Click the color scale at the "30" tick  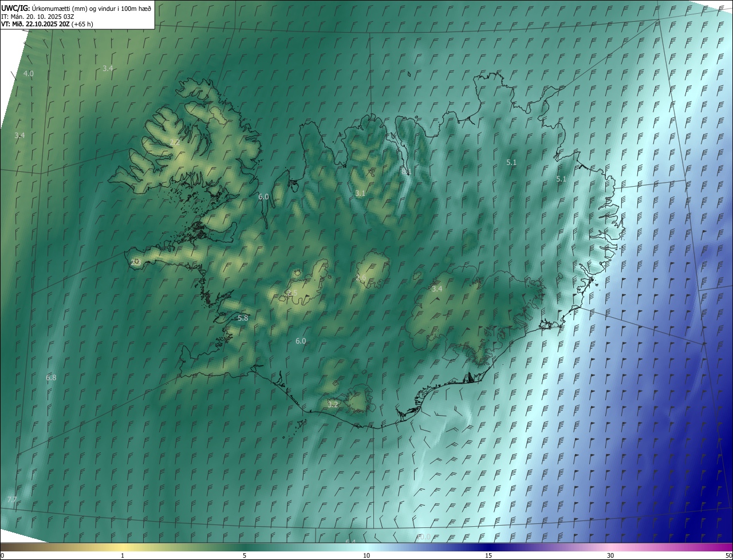coord(610,555)
